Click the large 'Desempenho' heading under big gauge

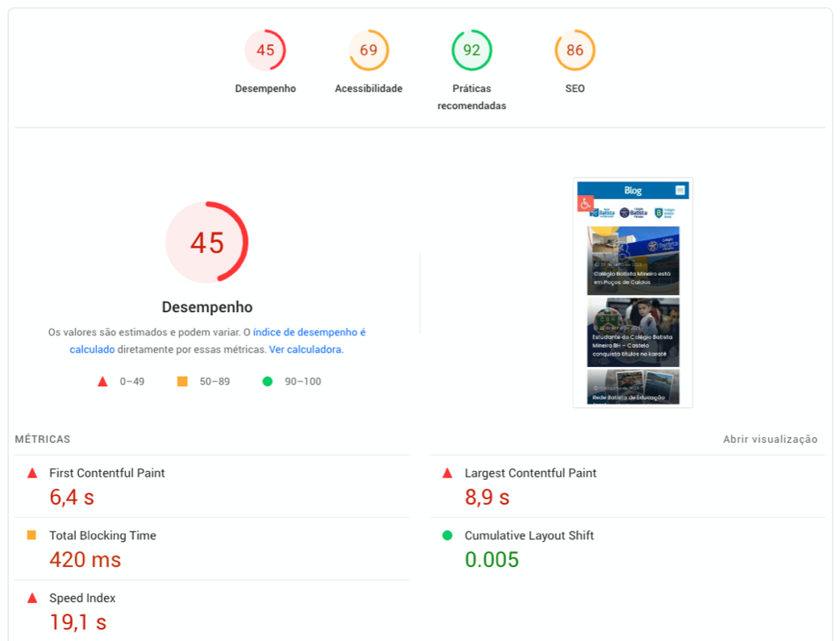point(207,307)
